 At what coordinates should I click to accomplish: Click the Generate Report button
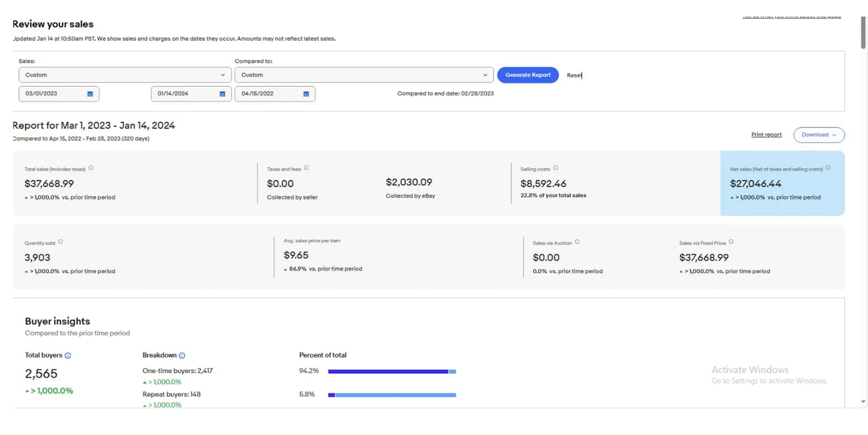(528, 75)
